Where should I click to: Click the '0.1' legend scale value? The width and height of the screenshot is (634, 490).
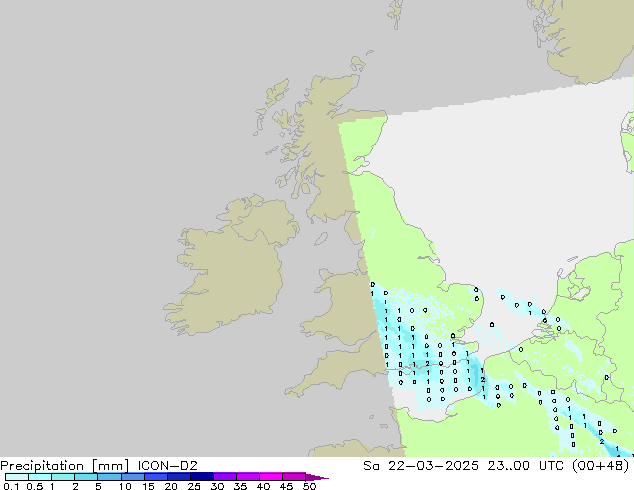(x=11, y=486)
